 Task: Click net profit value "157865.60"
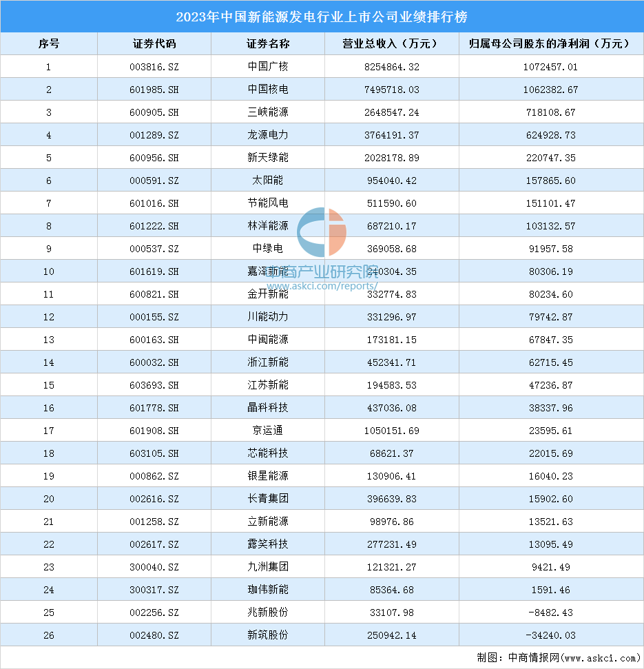[x=550, y=181]
